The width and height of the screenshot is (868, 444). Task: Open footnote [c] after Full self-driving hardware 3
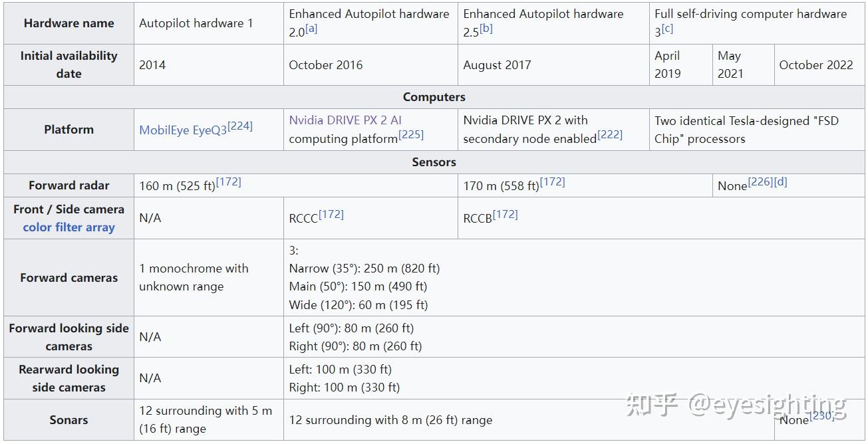(667, 29)
